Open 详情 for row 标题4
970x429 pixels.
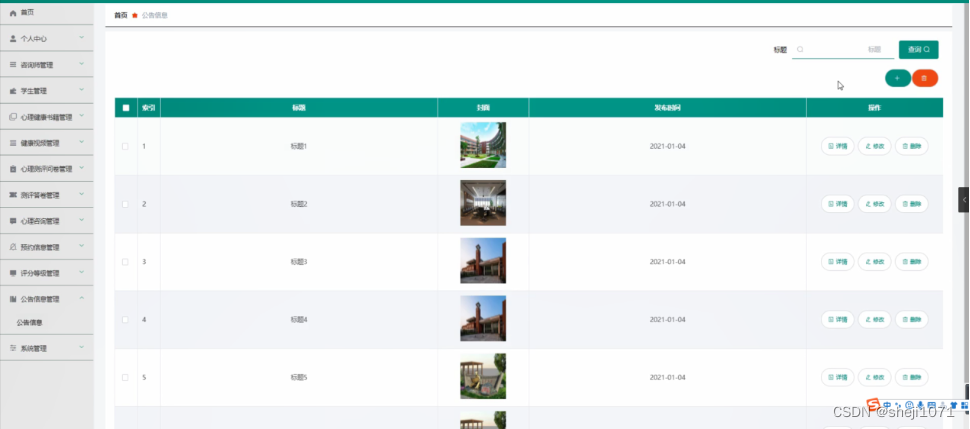click(838, 319)
